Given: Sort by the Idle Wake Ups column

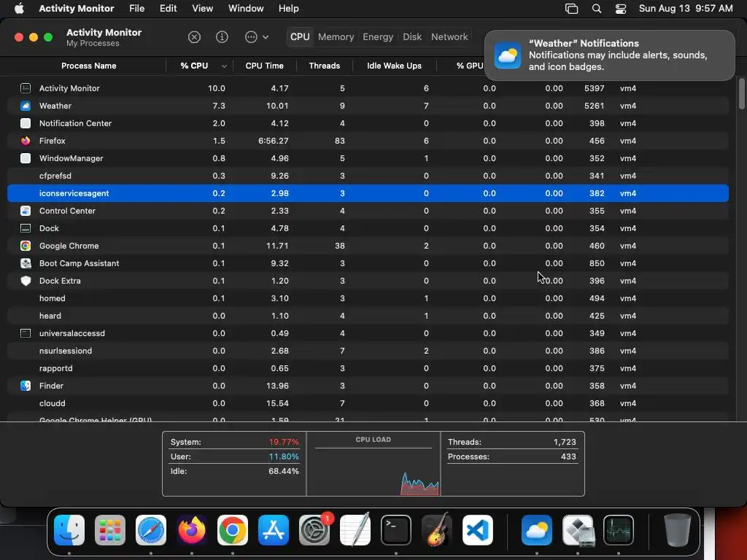Looking at the screenshot, I should coord(394,66).
